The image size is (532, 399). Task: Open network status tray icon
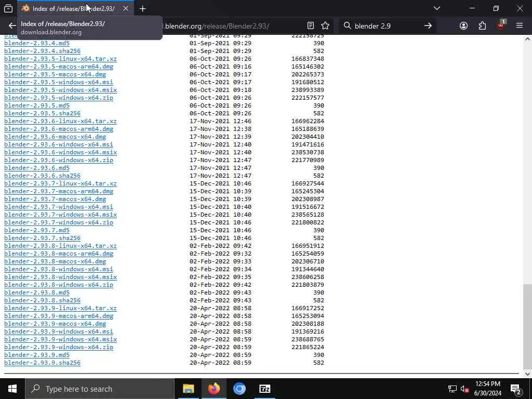coord(453,389)
